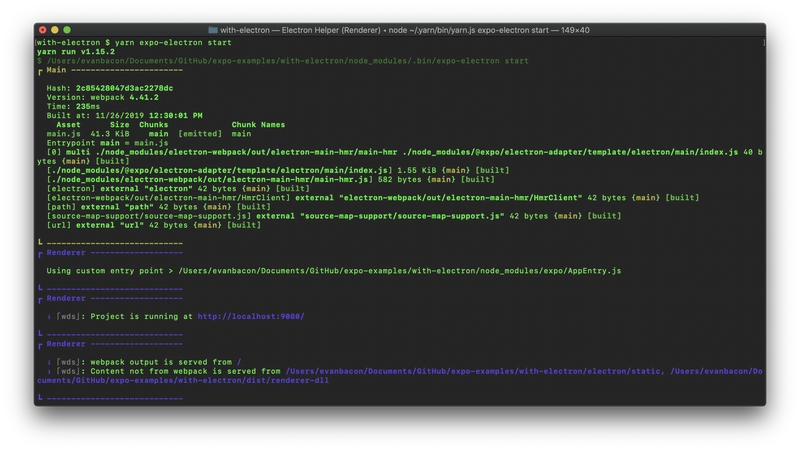Screen dimensions: 800x451
Task: Click the '[url] external "url"' line
Action: 154,225
